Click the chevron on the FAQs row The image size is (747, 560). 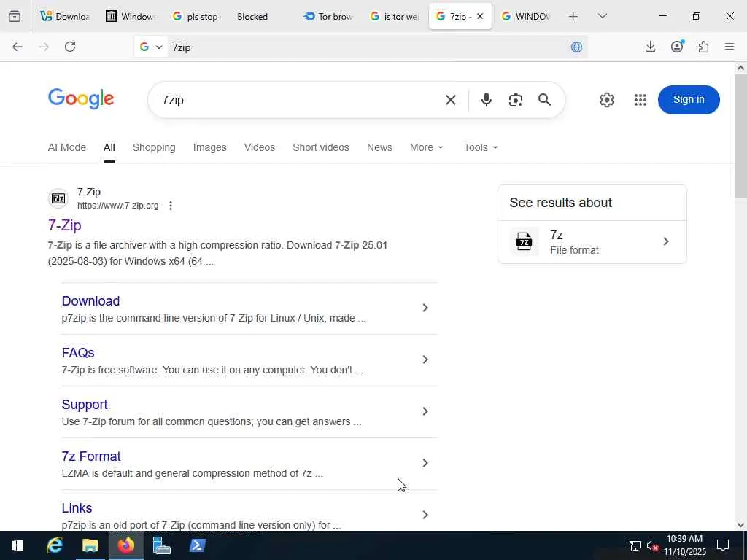(425, 359)
